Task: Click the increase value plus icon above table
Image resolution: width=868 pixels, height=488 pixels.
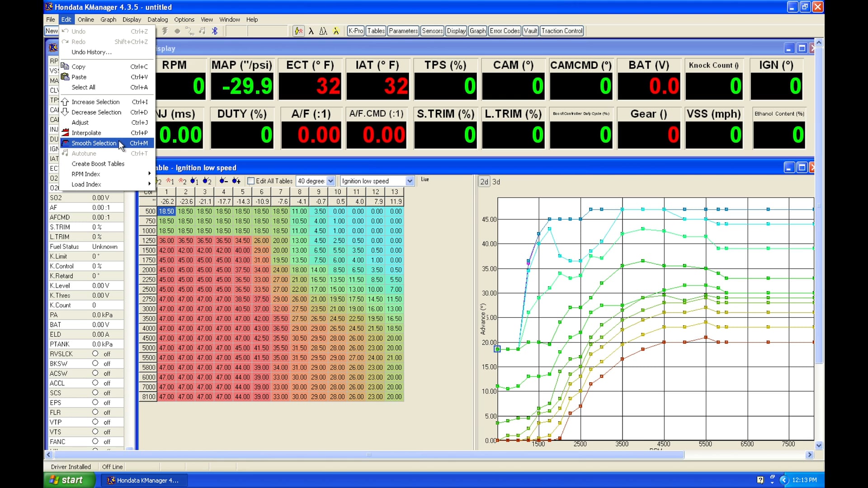Action: coord(236,181)
